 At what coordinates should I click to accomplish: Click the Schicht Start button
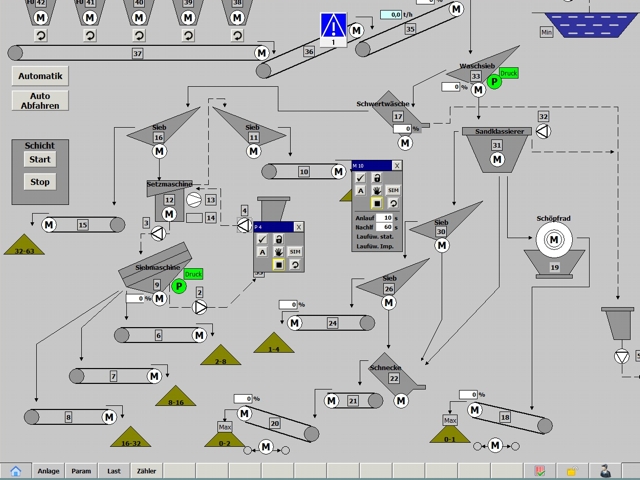(x=40, y=160)
